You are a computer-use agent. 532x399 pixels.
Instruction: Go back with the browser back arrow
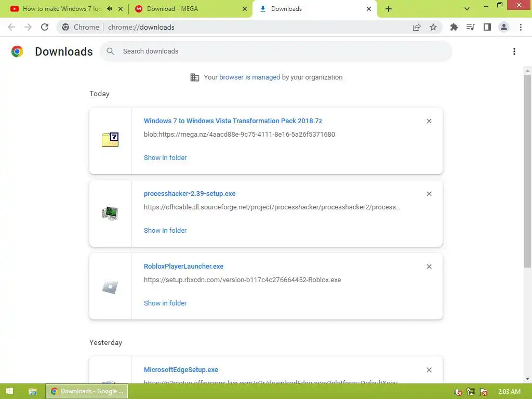click(x=11, y=27)
